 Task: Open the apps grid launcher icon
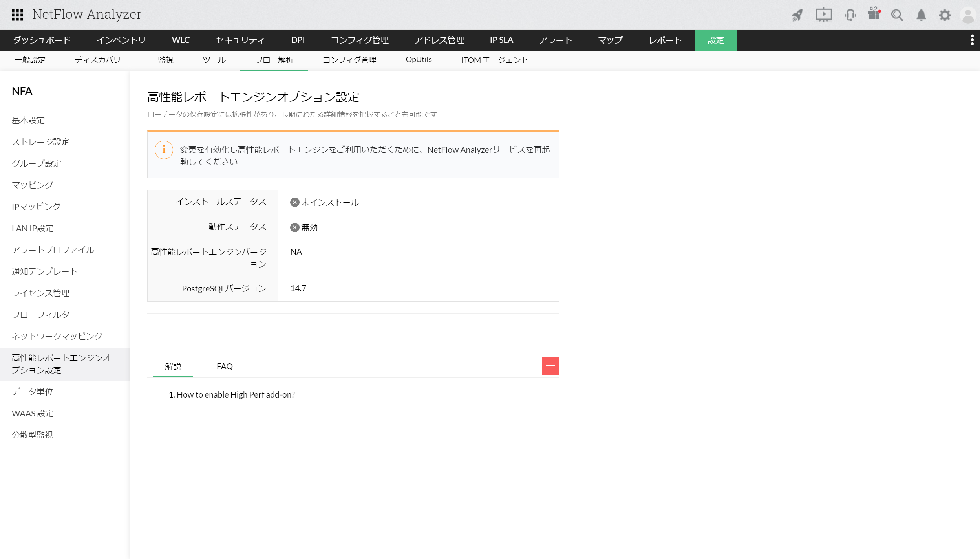tap(17, 15)
